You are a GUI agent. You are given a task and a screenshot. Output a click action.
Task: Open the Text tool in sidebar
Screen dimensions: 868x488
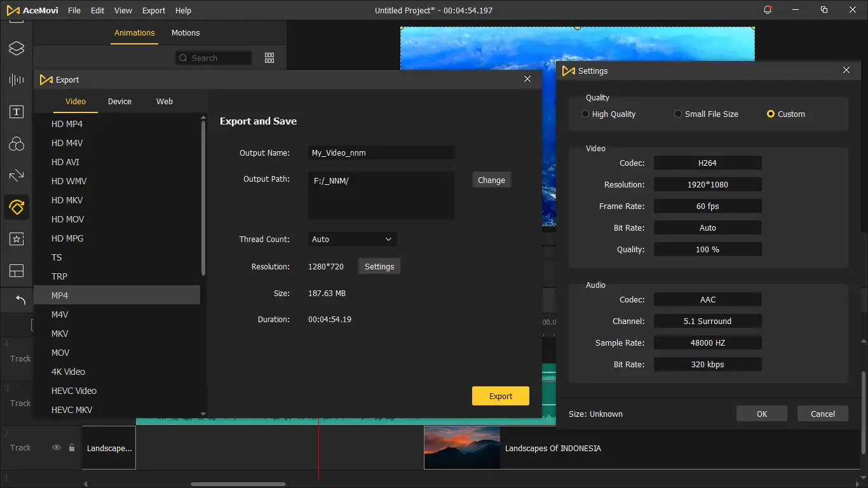click(17, 112)
